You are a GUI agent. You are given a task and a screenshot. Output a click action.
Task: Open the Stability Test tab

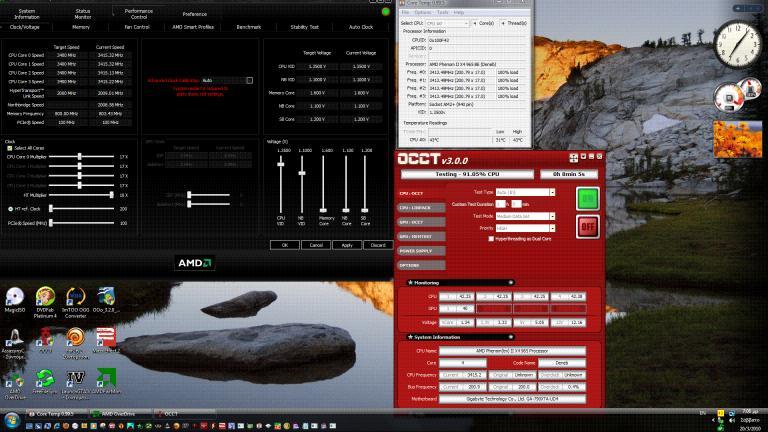click(x=304, y=27)
